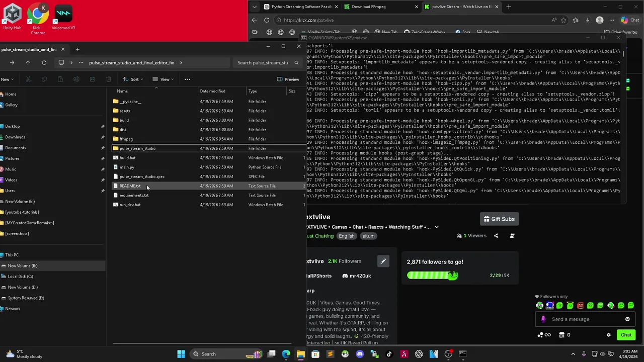Click the altum tag on stream

(x=368, y=236)
